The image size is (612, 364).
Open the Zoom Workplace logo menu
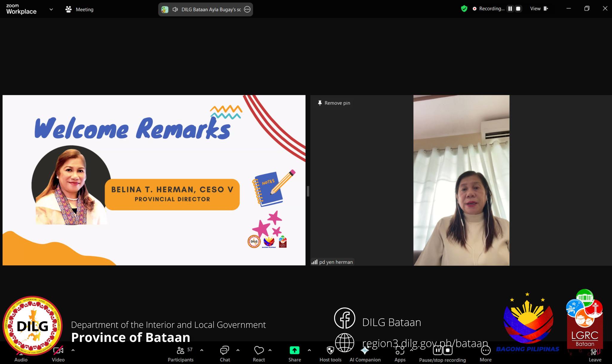pyautogui.click(x=21, y=9)
